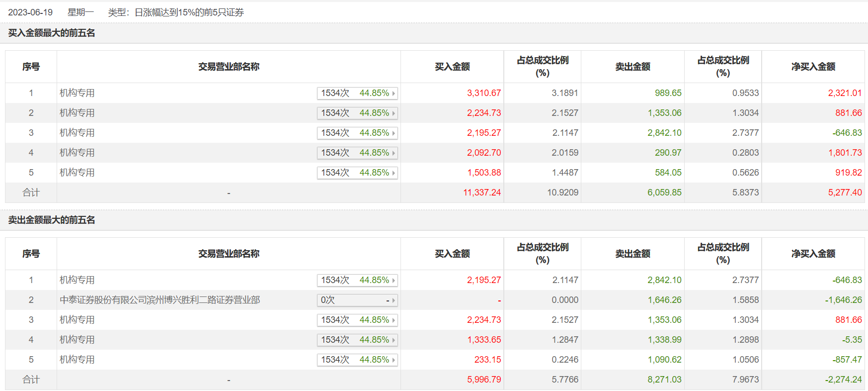Click the 1534次 box in buy-table row 3
The height and width of the screenshot is (391, 868).
pos(335,133)
